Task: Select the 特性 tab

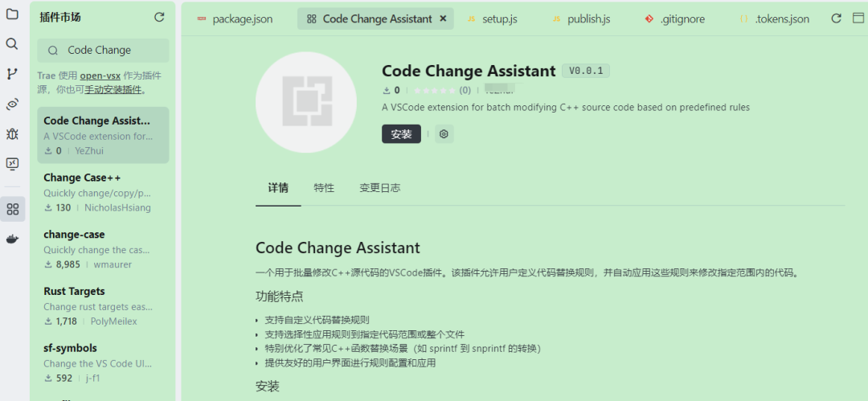Action: (x=324, y=188)
